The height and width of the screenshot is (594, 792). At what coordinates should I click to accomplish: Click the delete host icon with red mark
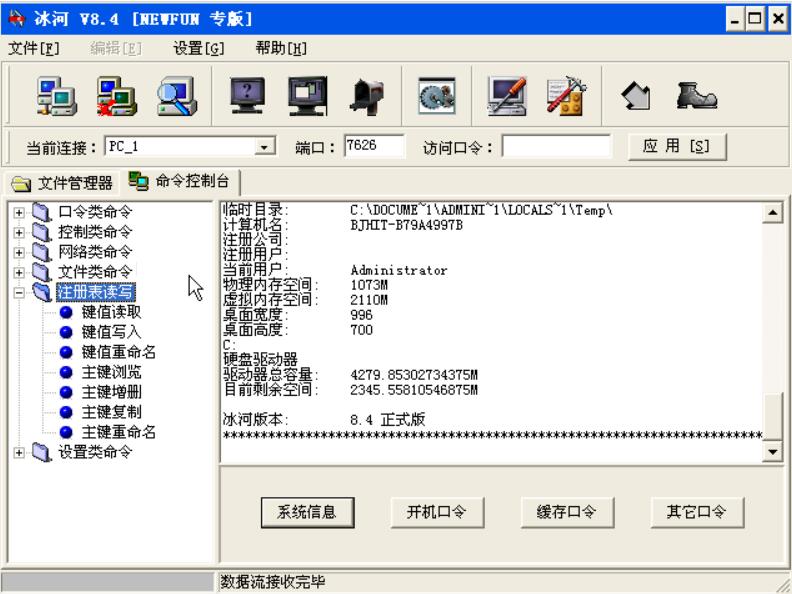pos(116,95)
